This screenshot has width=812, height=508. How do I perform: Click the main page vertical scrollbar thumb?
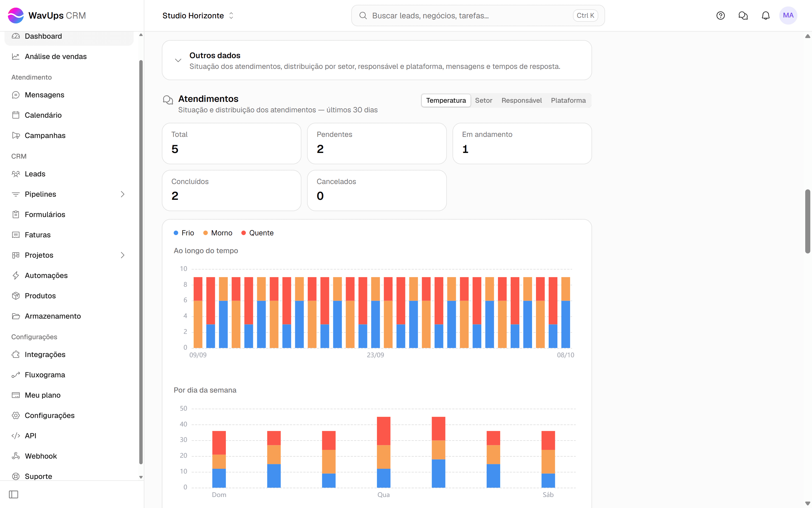coord(808,221)
